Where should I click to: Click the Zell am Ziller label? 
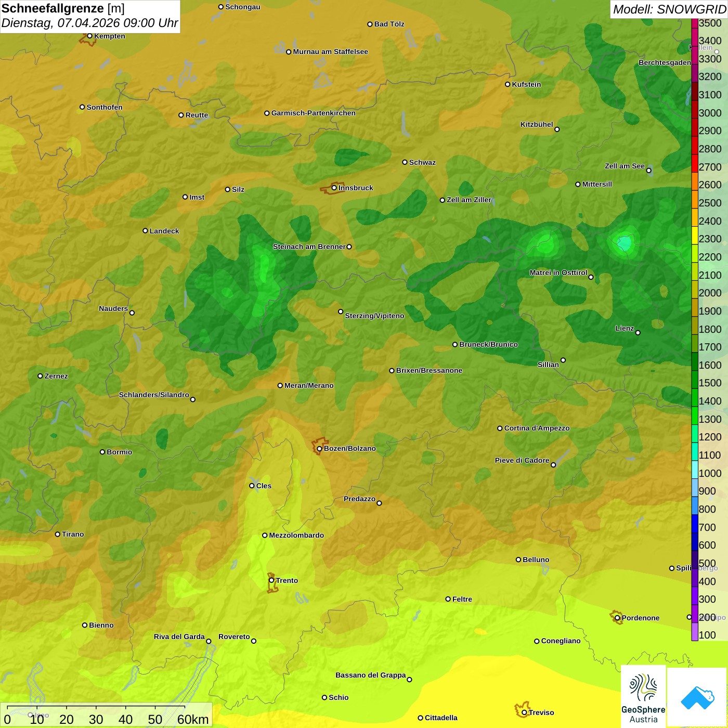click(x=469, y=200)
